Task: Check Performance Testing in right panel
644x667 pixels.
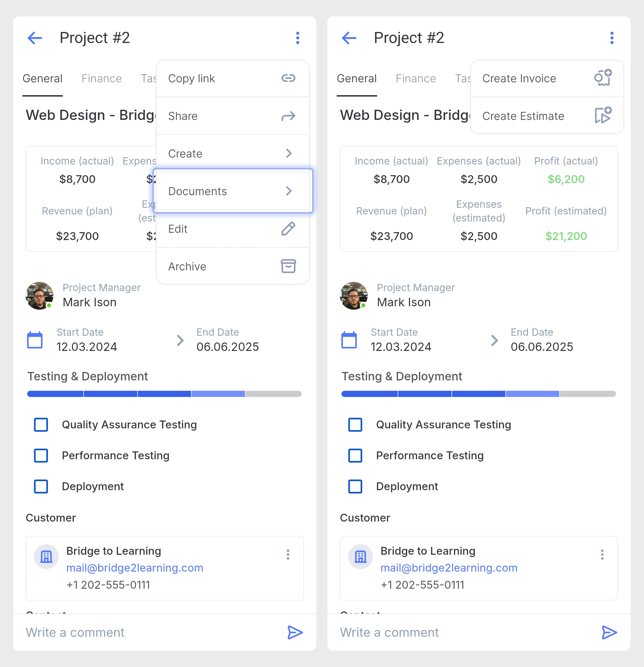Action: point(355,455)
